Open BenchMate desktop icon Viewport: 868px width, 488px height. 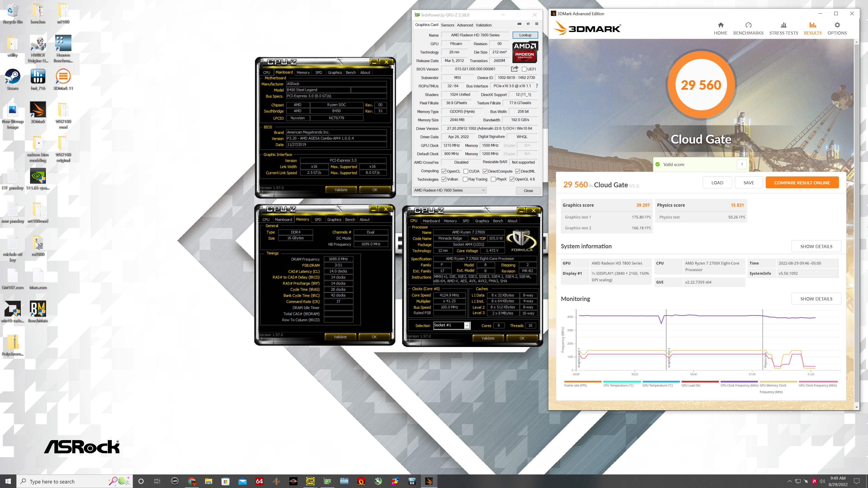(38, 312)
